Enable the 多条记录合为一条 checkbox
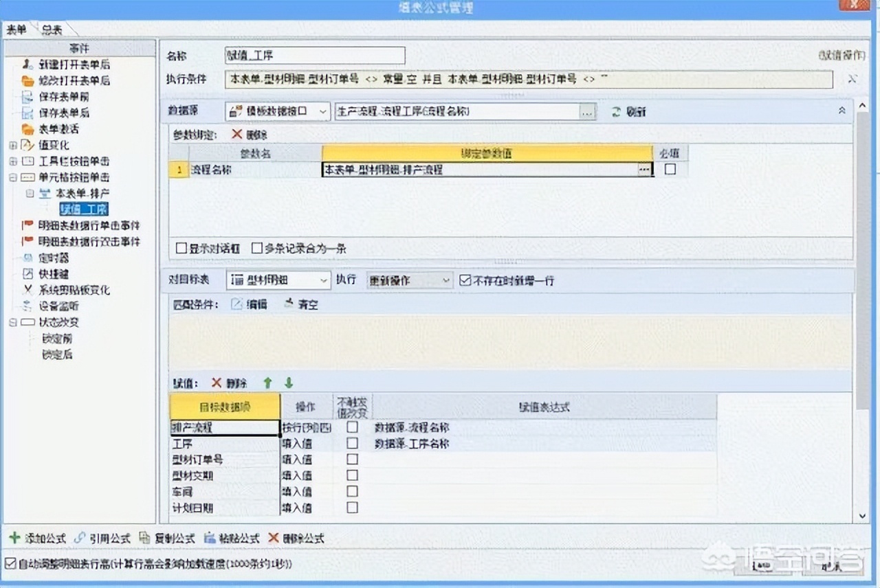The height and width of the screenshot is (588, 880). [256, 248]
